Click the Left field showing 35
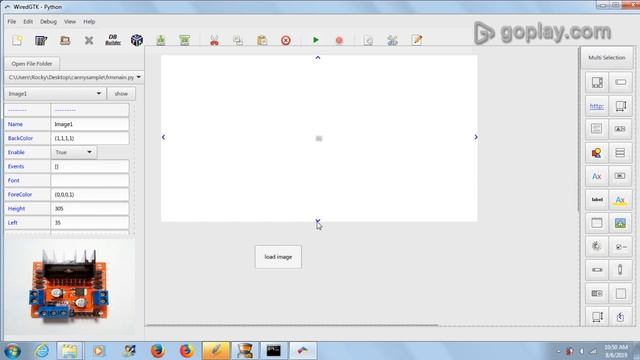Viewport: 640px width, 360px height. pos(90,223)
